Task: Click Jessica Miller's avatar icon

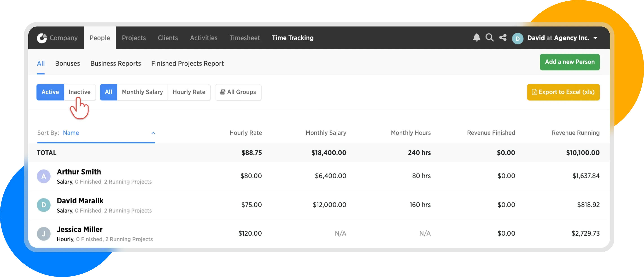Action: (x=44, y=234)
